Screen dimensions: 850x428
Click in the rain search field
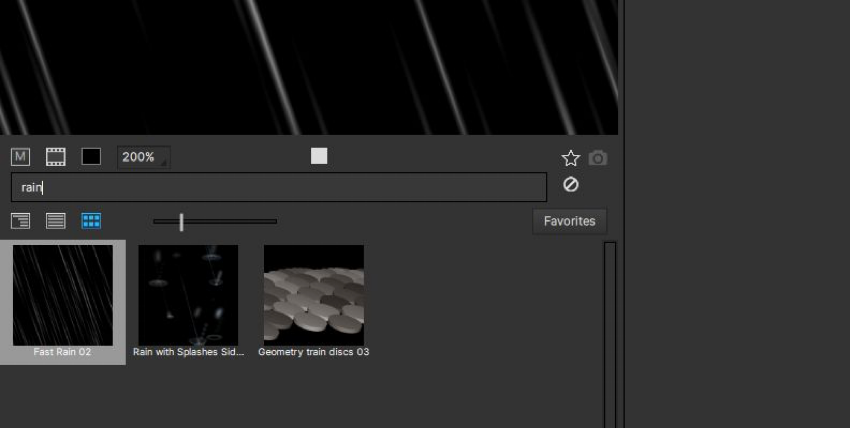pyautogui.click(x=279, y=187)
